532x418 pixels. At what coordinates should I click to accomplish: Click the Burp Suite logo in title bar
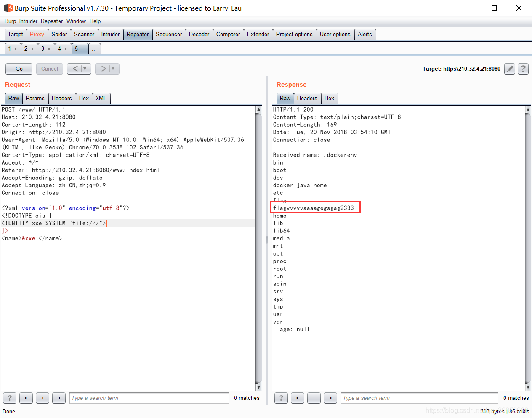(8, 8)
